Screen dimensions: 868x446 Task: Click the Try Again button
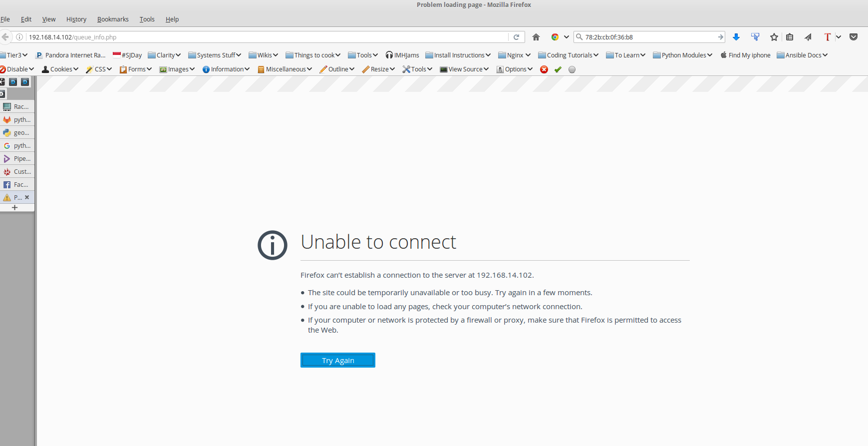[x=337, y=360]
